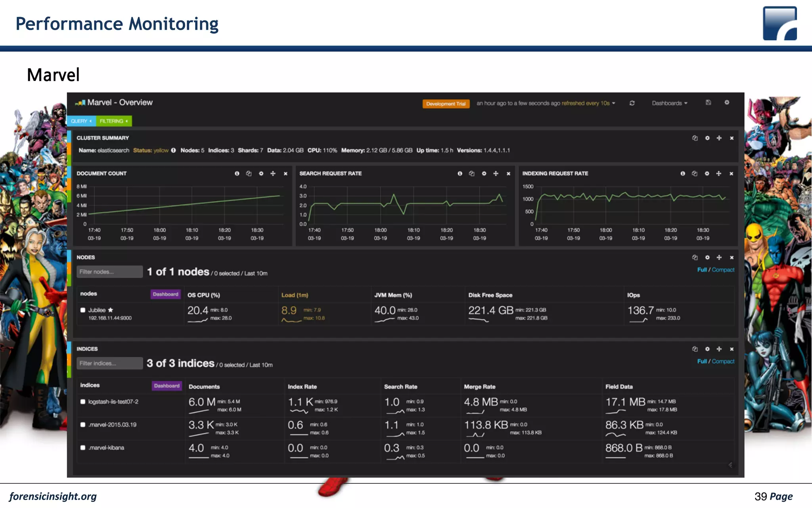This screenshot has width=812, height=508.
Task: Click the purple Dashboard button in the Indices panel
Action: point(167,386)
